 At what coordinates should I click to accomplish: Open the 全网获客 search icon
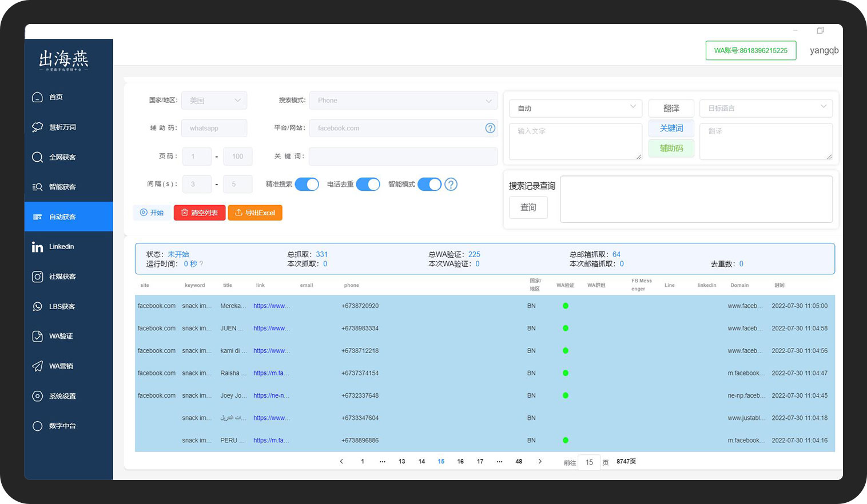pyautogui.click(x=37, y=157)
